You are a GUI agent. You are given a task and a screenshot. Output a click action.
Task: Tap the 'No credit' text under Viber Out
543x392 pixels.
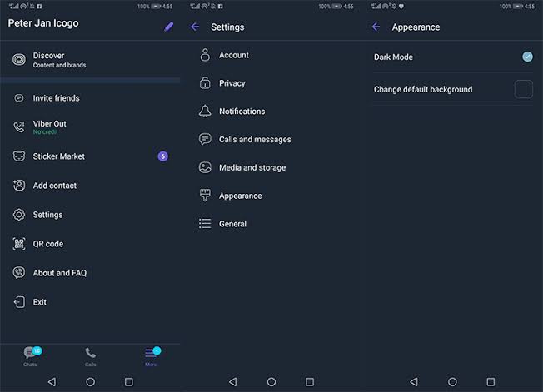(x=45, y=131)
